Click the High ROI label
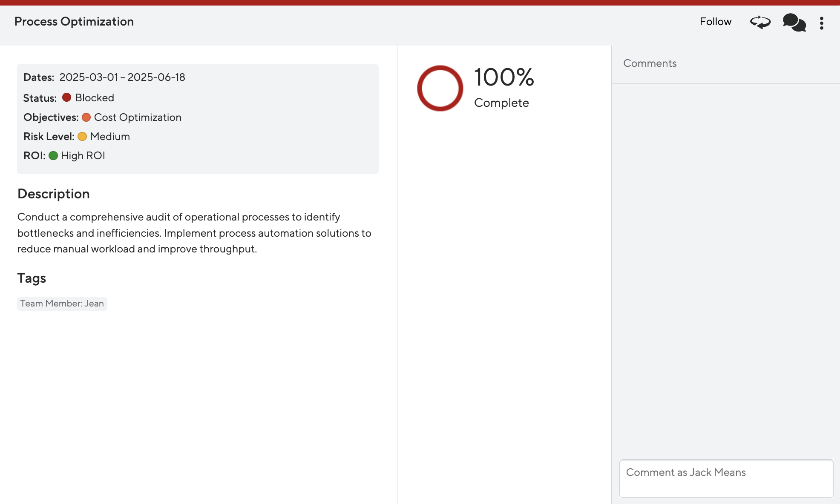840x504 pixels. 83,156
